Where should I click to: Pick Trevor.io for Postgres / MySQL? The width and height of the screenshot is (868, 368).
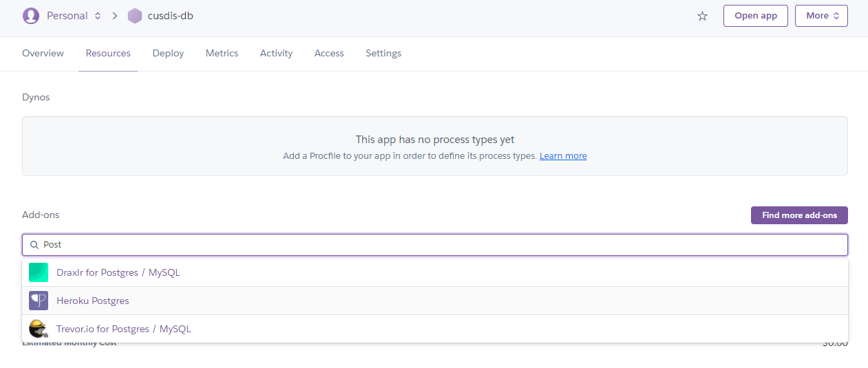pos(124,329)
